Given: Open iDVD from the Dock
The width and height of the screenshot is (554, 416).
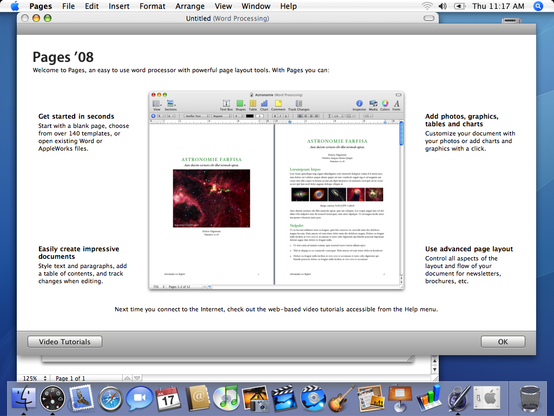Looking at the screenshot, I should (x=313, y=398).
